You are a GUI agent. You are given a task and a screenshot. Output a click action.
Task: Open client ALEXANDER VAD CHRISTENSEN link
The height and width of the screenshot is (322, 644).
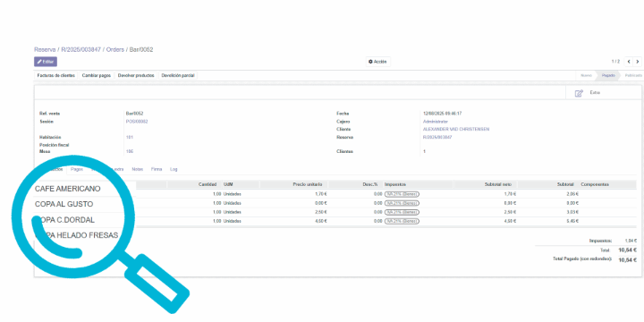tap(456, 129)
